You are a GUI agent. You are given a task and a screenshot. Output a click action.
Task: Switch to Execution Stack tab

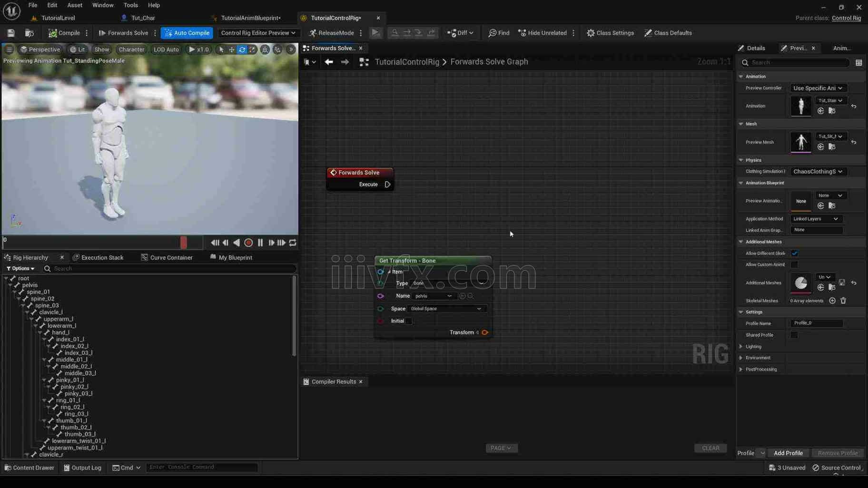pos(98,257)
